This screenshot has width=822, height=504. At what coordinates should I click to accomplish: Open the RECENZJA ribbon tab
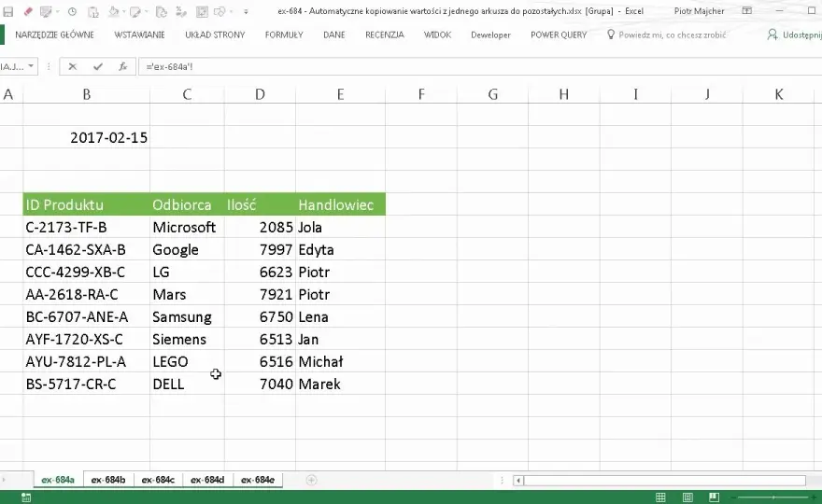(385, 35)
